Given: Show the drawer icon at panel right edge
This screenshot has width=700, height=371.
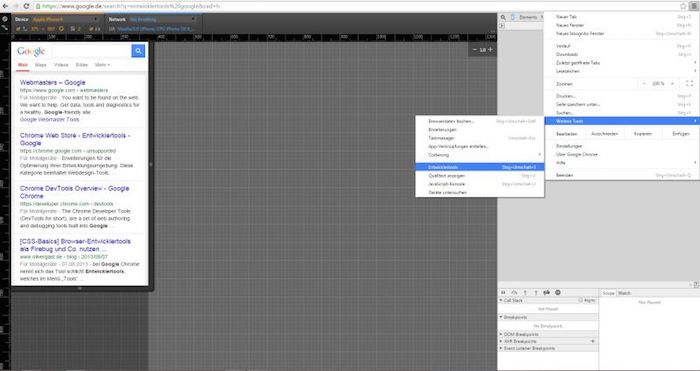Looking at the screenshot, I should 696,285.
